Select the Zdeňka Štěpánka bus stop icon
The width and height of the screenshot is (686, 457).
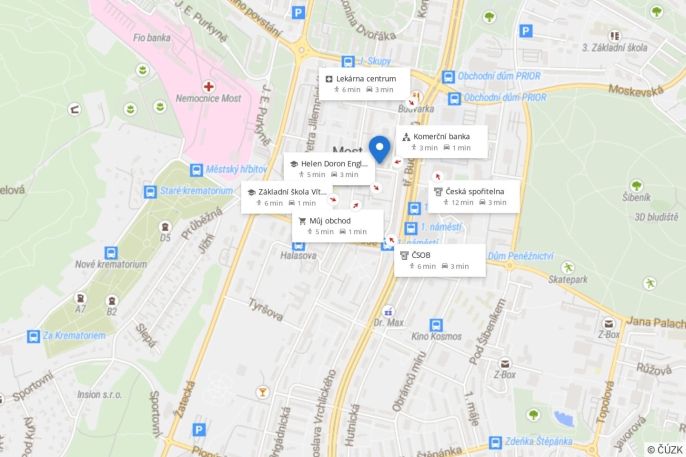pyautogui.click(x=495, y=442)
